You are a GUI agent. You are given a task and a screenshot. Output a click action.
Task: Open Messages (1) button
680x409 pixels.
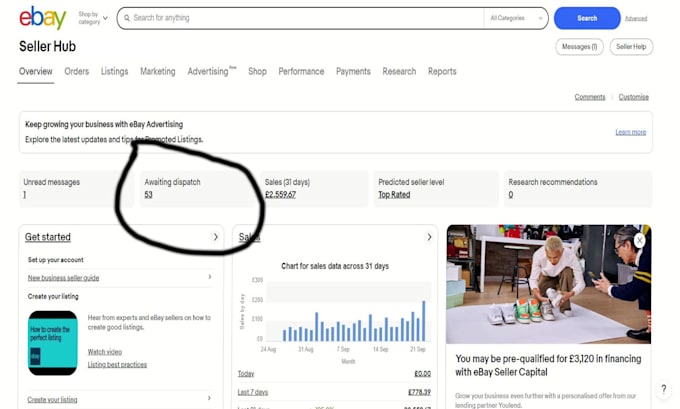coord(579,47)
